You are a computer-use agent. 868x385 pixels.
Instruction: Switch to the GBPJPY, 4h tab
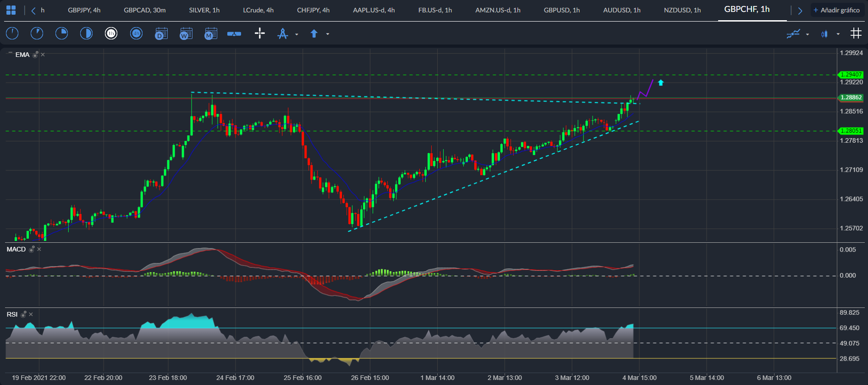[x=84, y=10]
